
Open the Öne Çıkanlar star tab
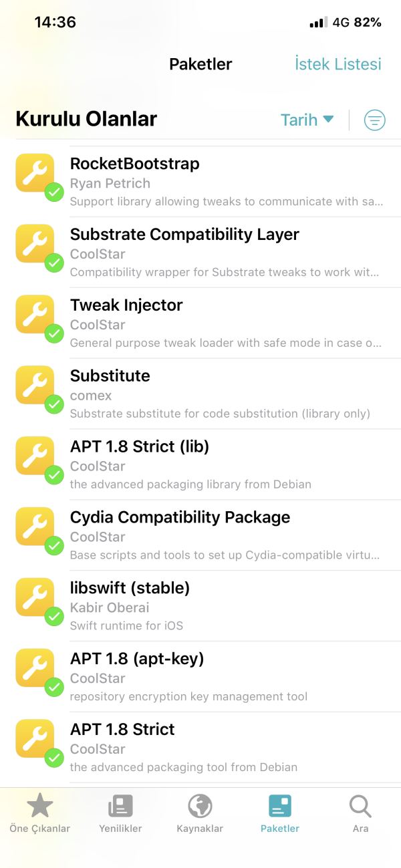click(39, 813)
